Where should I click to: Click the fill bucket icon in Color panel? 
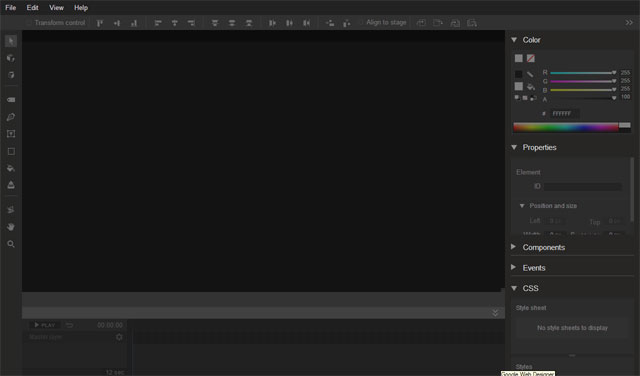(x=531, y=87)
